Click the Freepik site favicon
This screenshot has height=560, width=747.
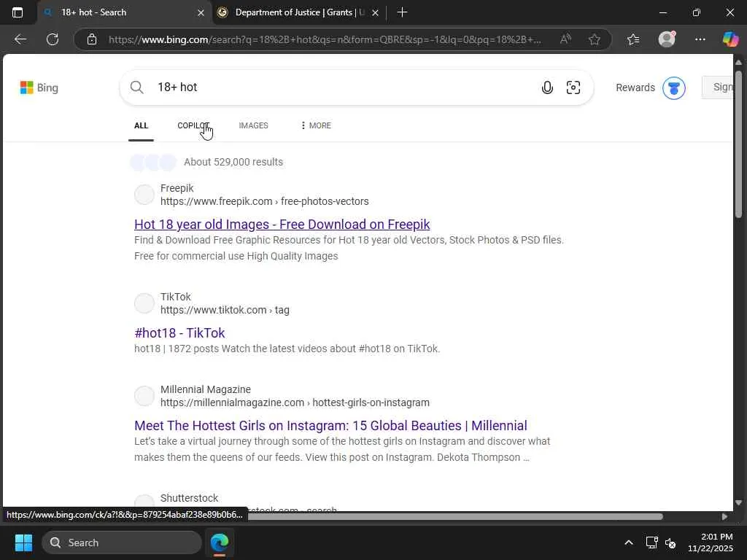point(144,195)
